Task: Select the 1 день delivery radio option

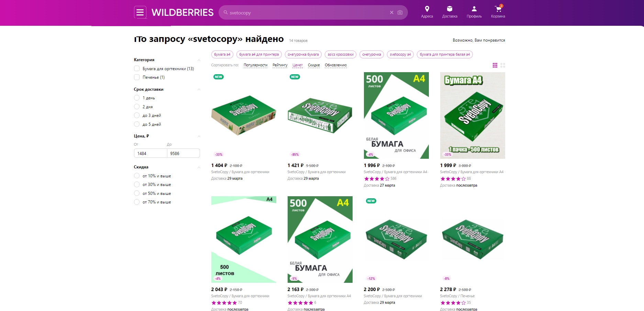Action: click(137, 98)
